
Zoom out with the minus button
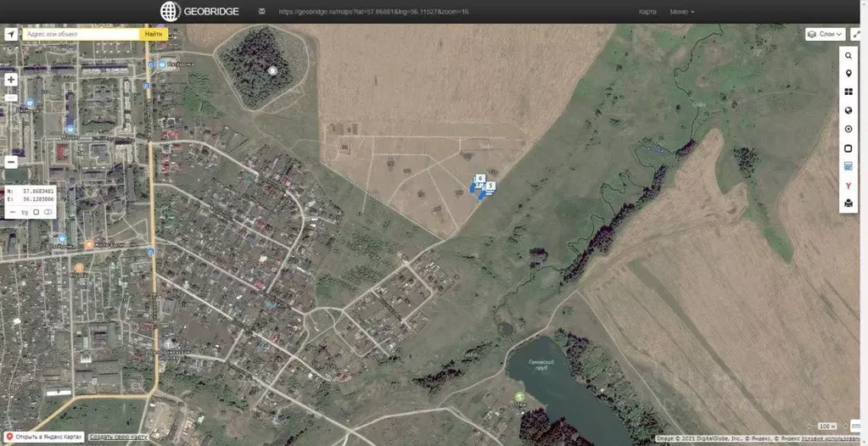coord(11,162)
